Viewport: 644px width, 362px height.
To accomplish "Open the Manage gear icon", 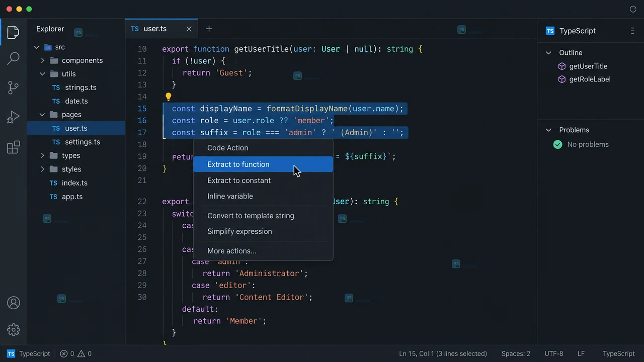I will tap(14, 330).
